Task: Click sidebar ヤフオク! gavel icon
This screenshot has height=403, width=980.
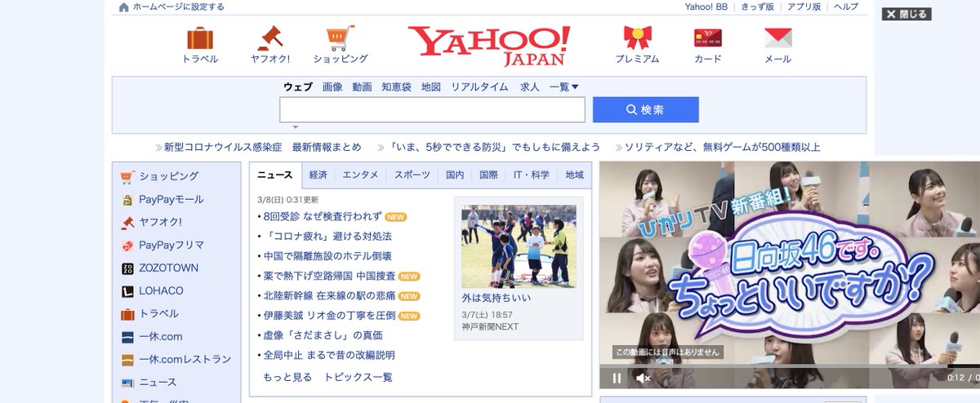Action: pyautogui.click(x=127, y=222)
